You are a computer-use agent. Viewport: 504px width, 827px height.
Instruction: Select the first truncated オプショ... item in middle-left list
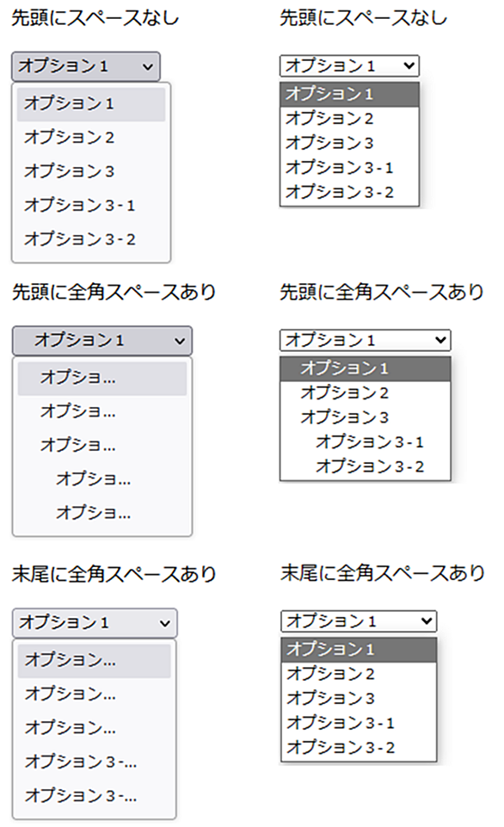(x=102, y=378)
